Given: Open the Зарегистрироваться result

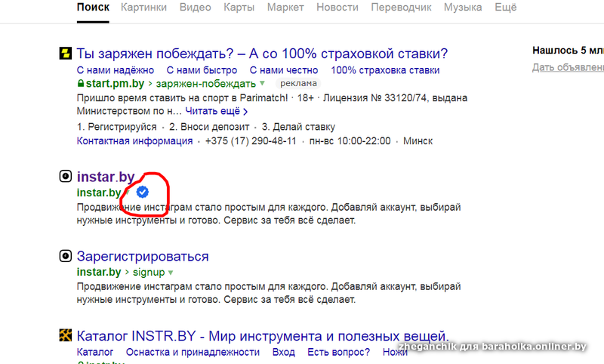Looking at the screenshot, I should click(x=143, y=257).
